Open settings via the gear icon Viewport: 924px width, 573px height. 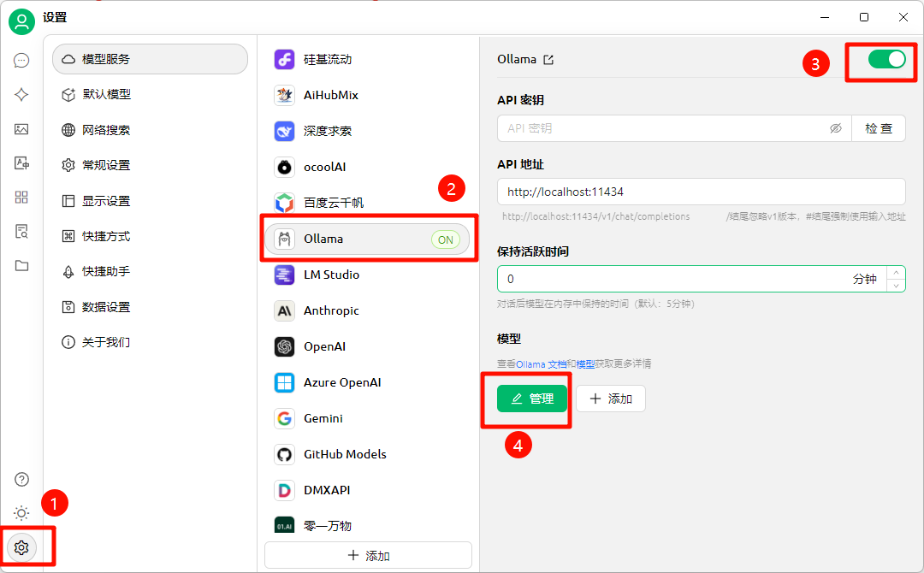click(x=21, y=547)
